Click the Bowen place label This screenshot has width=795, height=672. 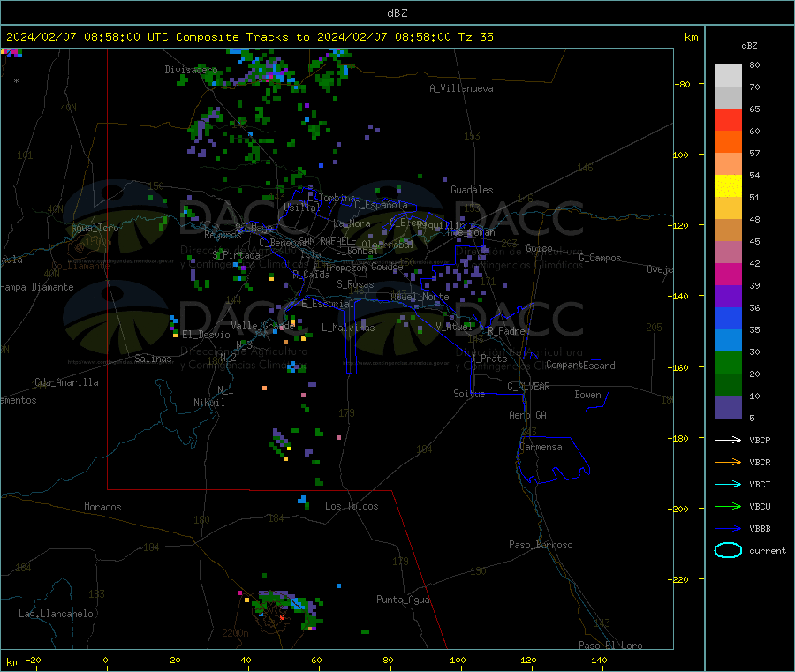(x=588, y=395)
